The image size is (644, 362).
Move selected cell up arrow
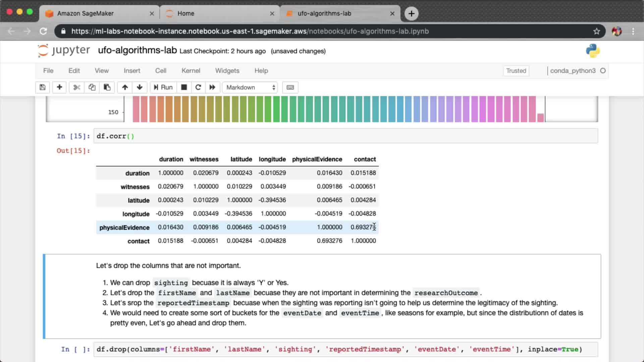point(125,87)
